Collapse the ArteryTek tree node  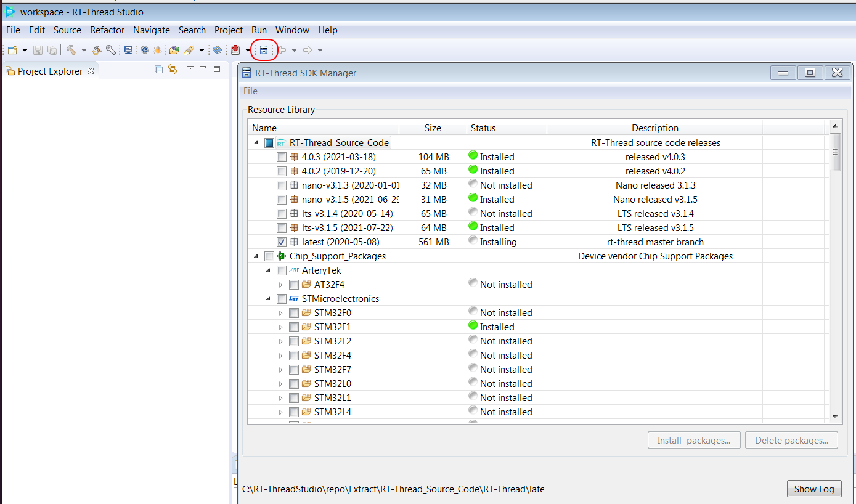point(269,270)
